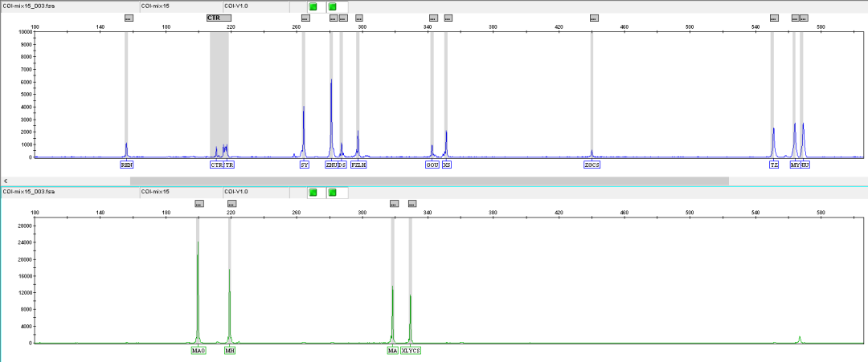Click second green flag in bottom panel
Viewport: 868px width, 362px height.
(332, 192)
